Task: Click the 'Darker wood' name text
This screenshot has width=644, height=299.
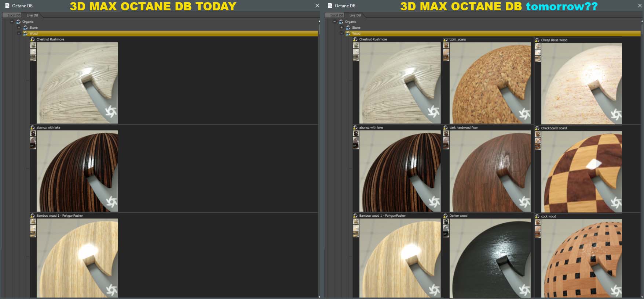Action: pos(458,216)
